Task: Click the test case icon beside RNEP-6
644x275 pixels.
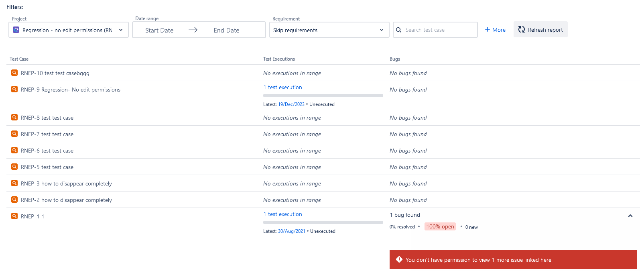Action: pos(14,150)
